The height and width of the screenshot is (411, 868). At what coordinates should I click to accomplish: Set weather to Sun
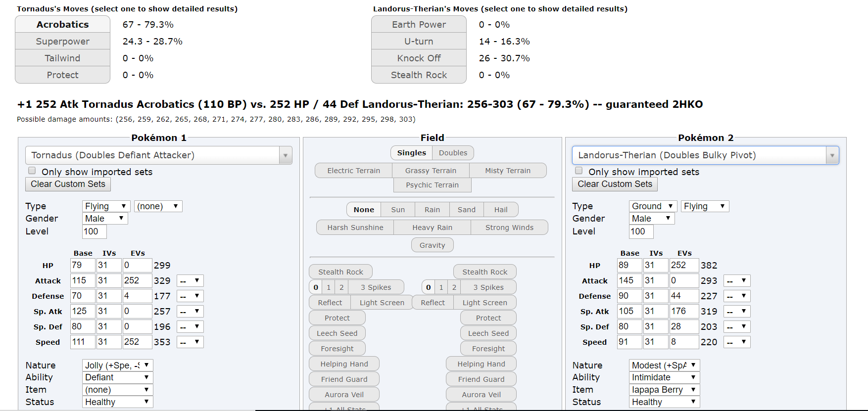tap(398, 210)
